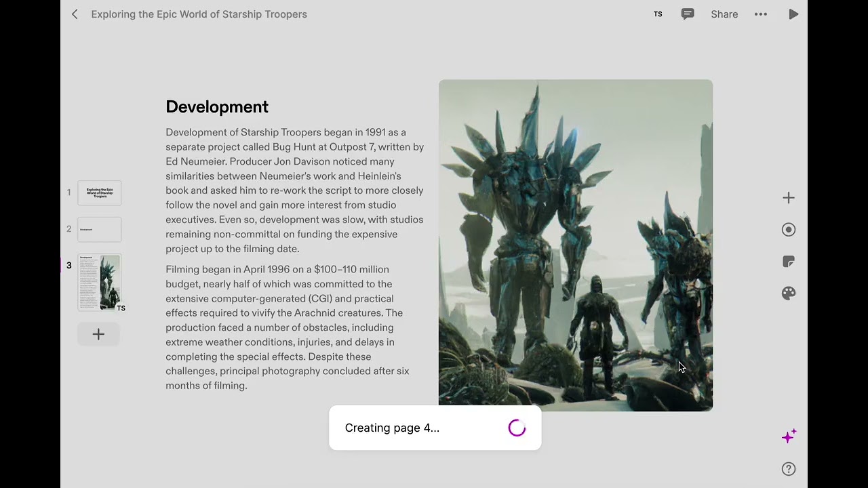Add a new page below thumbnails
This screenshot has height=488, width=868.
[98, 334]
